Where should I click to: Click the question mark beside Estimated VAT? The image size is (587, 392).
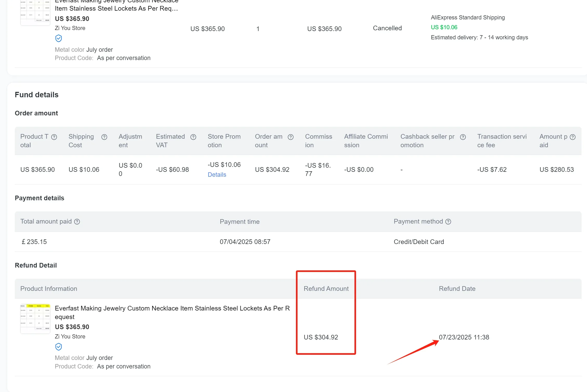tap(193, 137)
